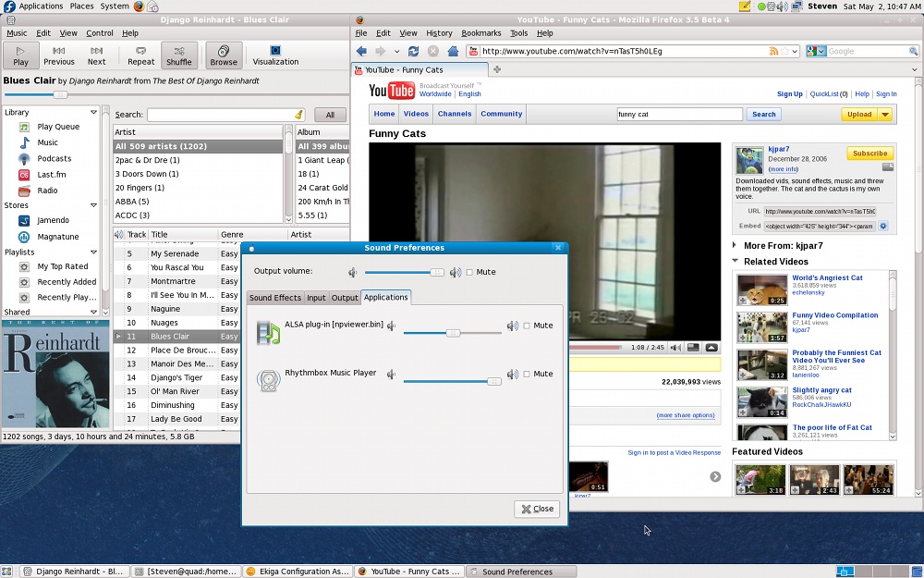This screenshot has height=578, width=924.
Task: Expand More From: kjpar7 section
Action: tap(735, 245)
